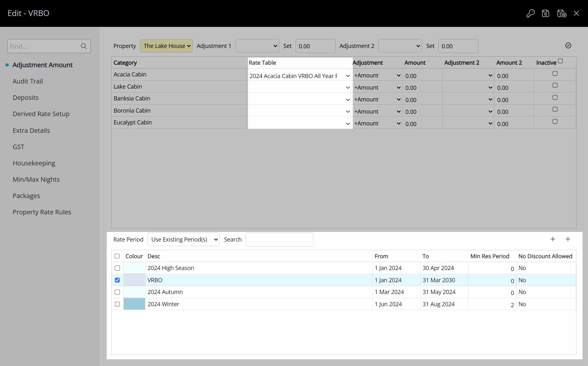The height and width of the screenshot is (366, 588).
Task: Click the 2024 High Season colour swatch
Action: tap(134, 268)
